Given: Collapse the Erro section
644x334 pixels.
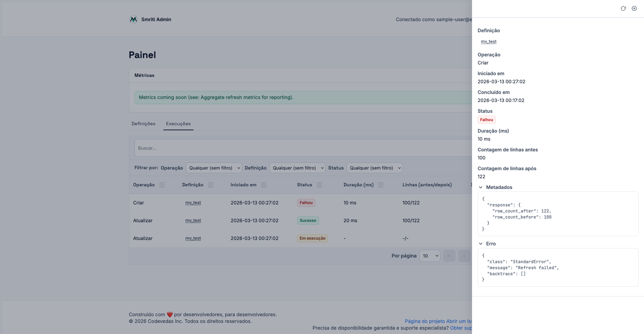Looking at the screenshot, I should 481,244.
